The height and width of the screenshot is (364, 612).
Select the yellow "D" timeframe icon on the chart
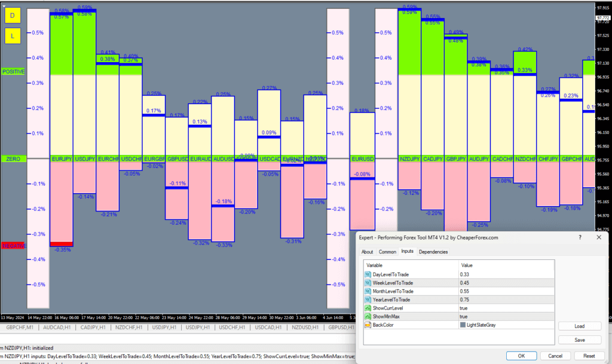(x=12, y=15)
